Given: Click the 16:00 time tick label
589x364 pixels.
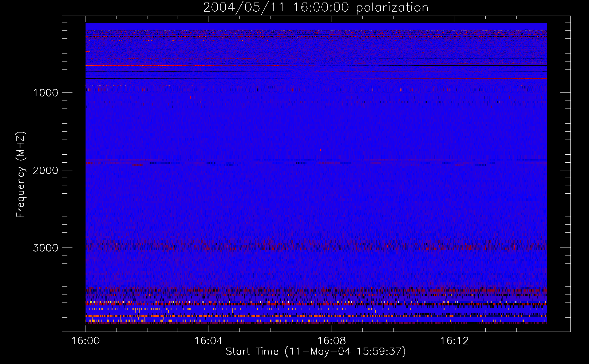Looking at the screenshot, I should (86, 341).
